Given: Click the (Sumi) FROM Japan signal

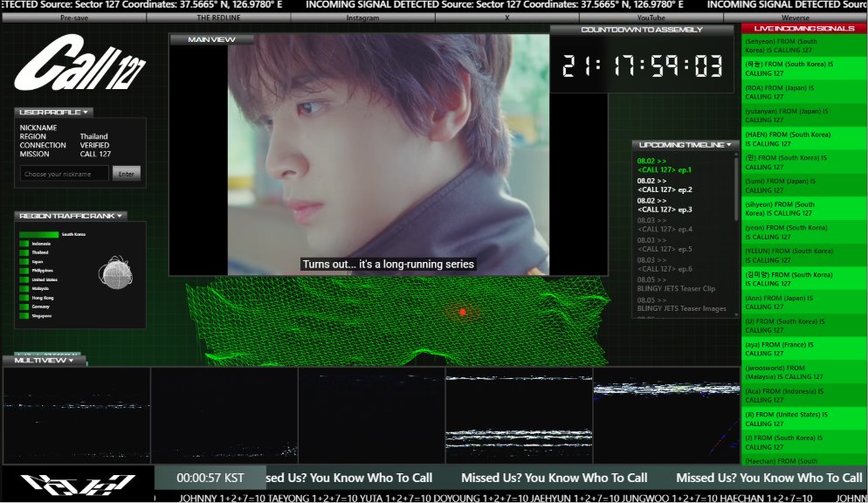Looking at the screenshot, I should coord(803,185).
